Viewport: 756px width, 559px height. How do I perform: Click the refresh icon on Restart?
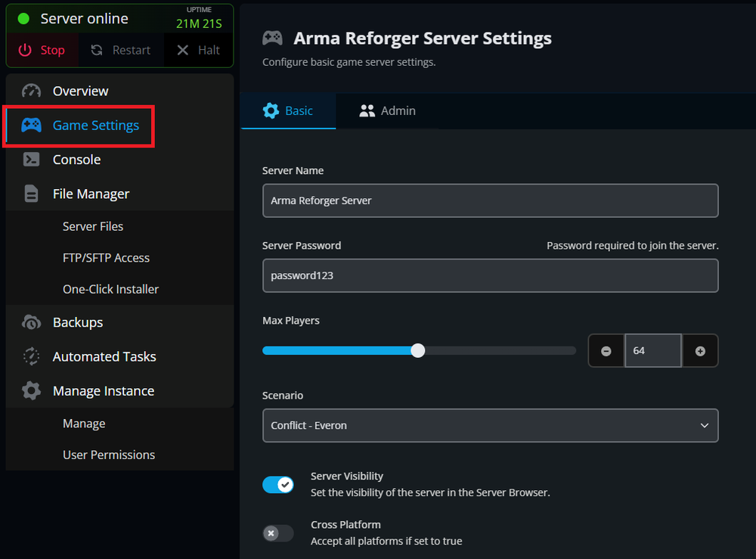click(97, 50)
